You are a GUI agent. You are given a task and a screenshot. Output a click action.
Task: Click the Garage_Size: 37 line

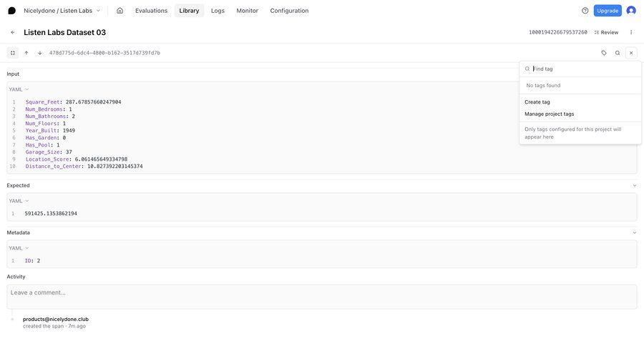coord(49,152)
